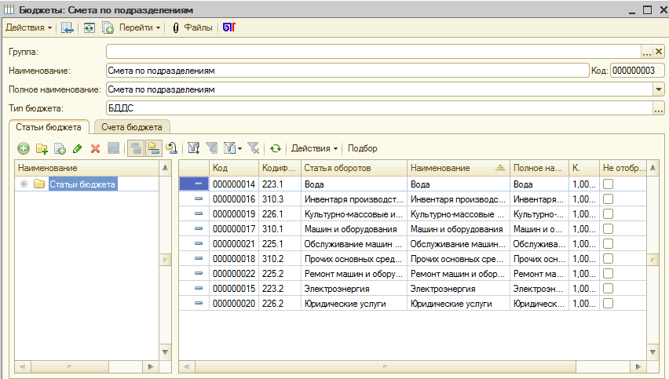Viewport: 669px width, 379px height.
Task: Click ellipsis select button of Группа field
Action: (647, 52)
